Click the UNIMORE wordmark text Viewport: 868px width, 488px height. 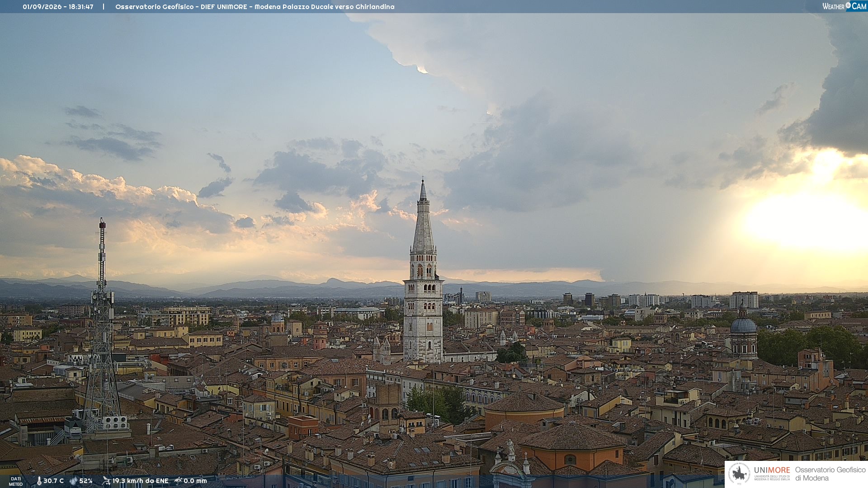(x=772, y=470)
